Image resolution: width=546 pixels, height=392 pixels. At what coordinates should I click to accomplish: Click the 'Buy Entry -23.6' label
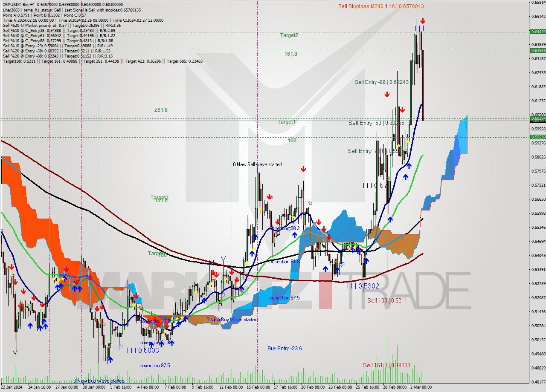(285, 349)
